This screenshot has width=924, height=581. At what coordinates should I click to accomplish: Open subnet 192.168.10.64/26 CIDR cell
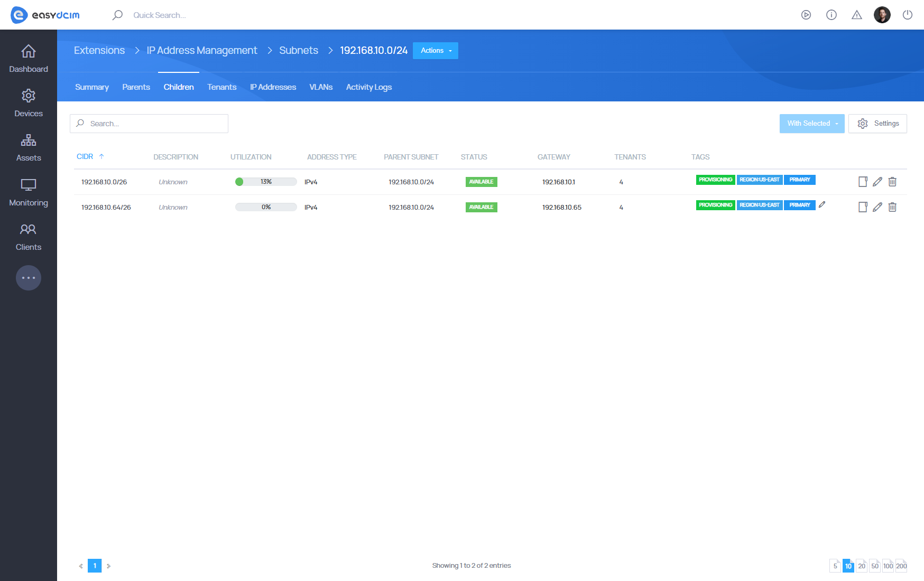pyautogui.click(x=106, y=207)
